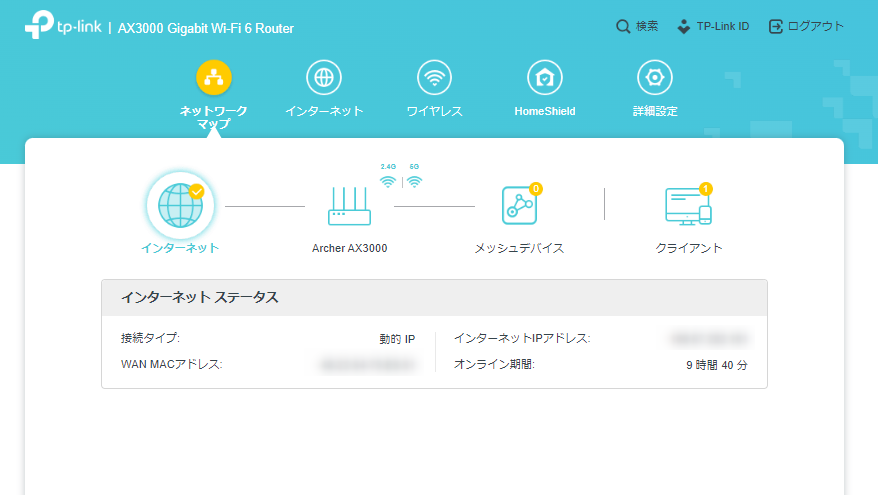Click HomeShield tab label

[x=545, y=111]
